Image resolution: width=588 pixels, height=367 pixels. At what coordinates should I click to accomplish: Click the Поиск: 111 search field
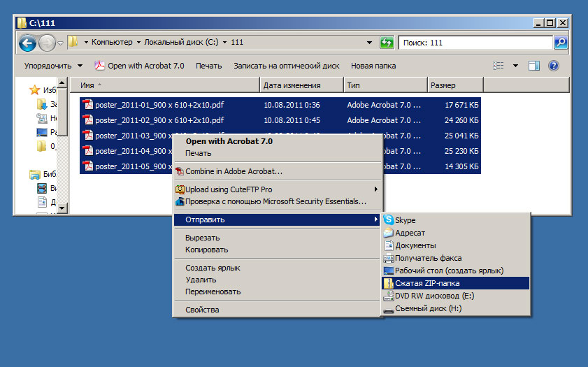(475, 43)
